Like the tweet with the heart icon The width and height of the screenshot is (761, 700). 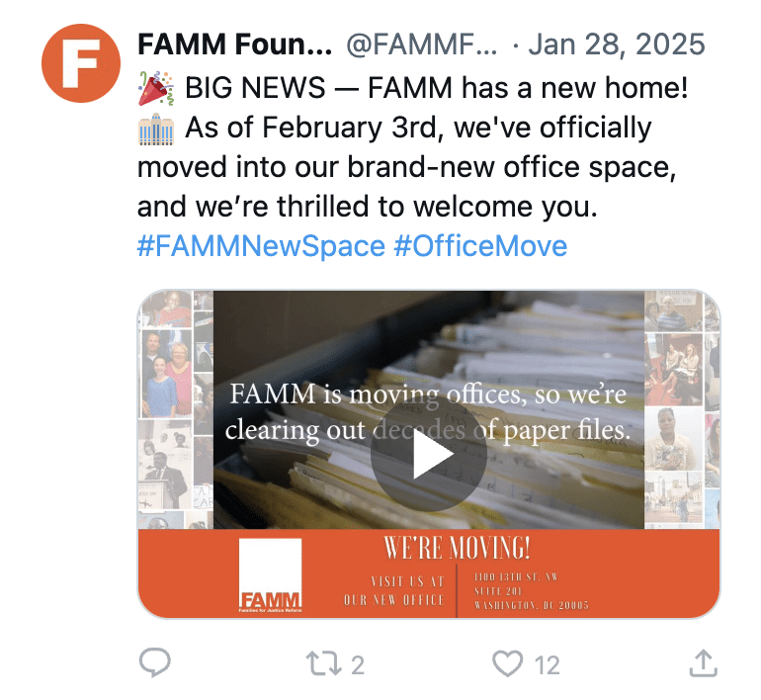tap(508, 663)
